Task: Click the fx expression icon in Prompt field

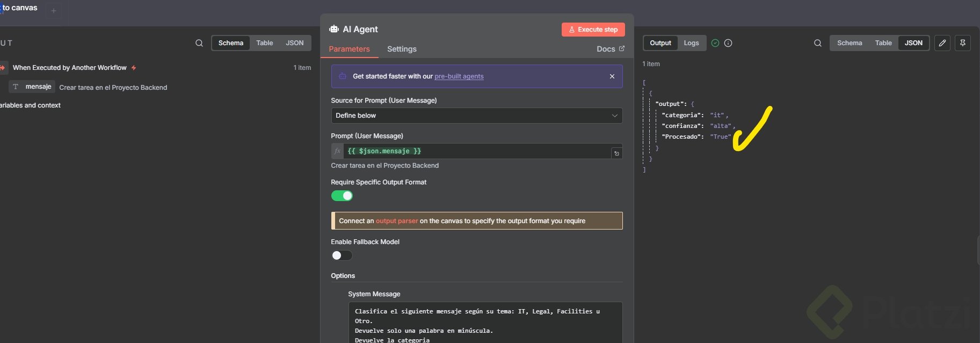Action: [x=337, y=151]
